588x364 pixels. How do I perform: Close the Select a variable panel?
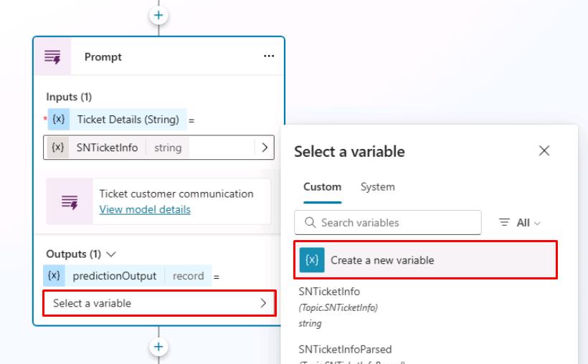[x=544, y=150]
